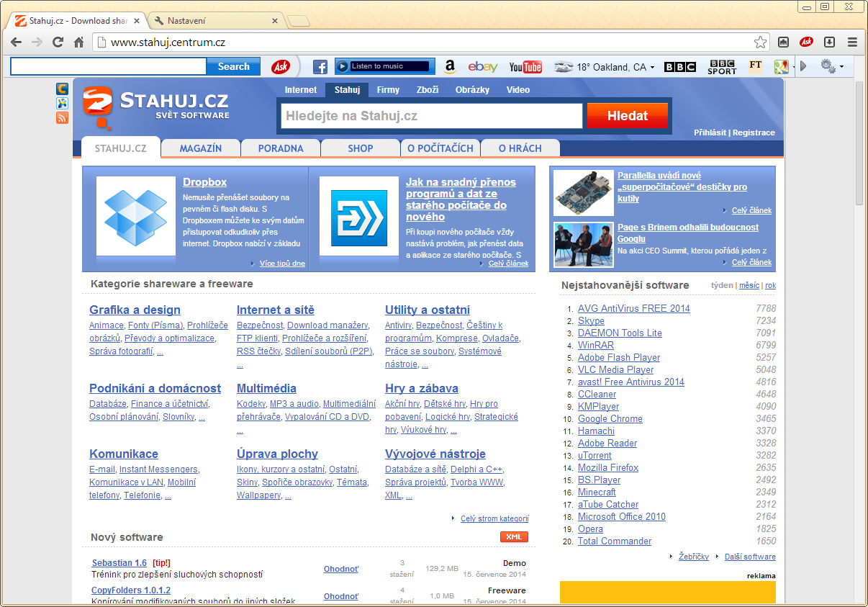This screenshot has width=868, height=607.
Task: Open YouTube from the toolbar
Action: (525, 67)
